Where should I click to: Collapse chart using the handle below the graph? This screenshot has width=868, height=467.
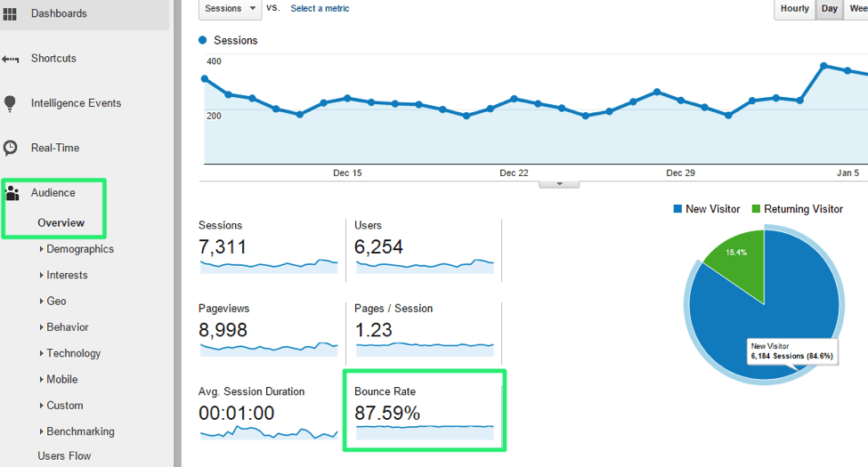(559, 183)
